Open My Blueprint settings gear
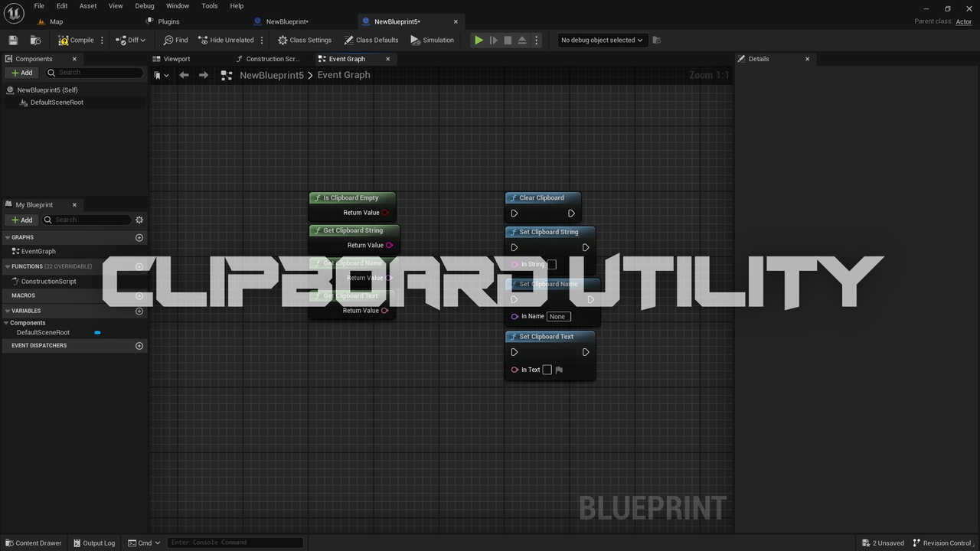The height and width of the screenshot is (551, 980). 139,220
